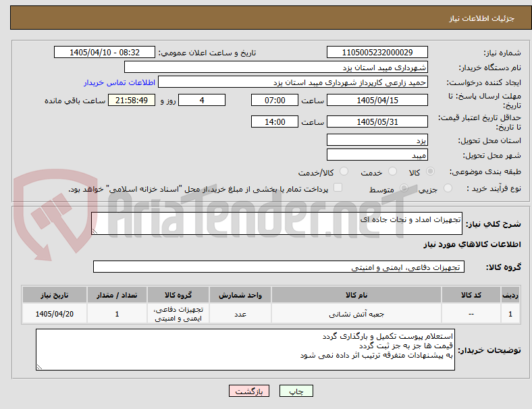Screen dimensions: 532x409
Task: Select the خدمت radio button
Action: tap(392, 171)
